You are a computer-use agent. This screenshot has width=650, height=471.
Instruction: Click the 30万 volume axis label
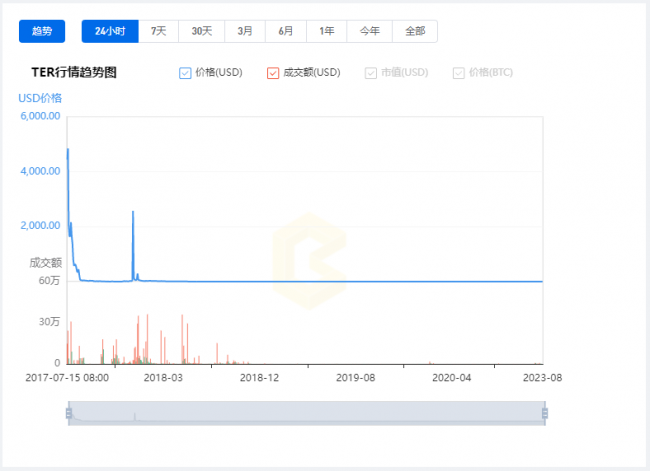(49, 322)
